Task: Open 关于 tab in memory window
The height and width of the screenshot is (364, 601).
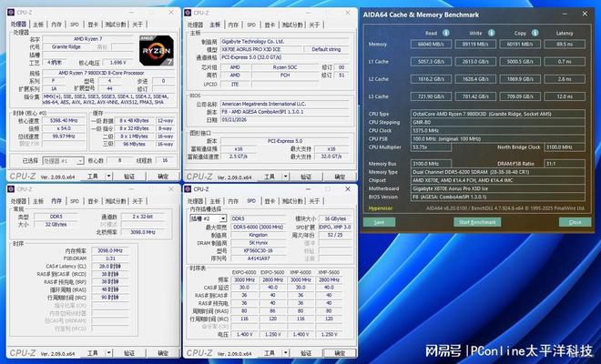Action: pos(138,201)
